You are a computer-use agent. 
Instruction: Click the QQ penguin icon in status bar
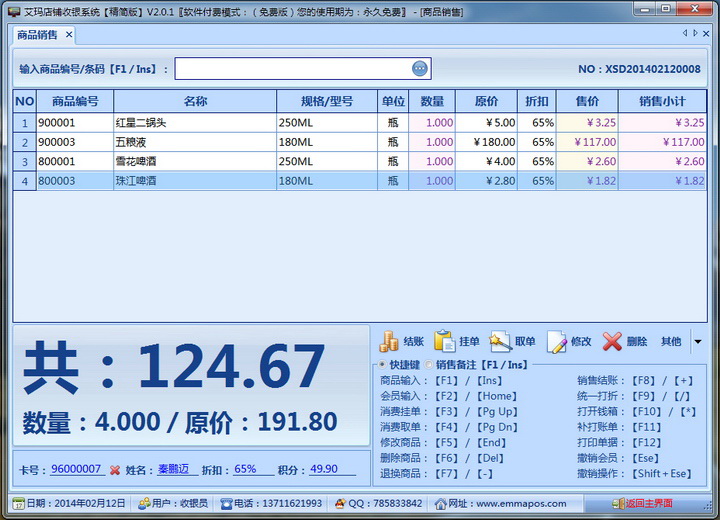(340, 503)
